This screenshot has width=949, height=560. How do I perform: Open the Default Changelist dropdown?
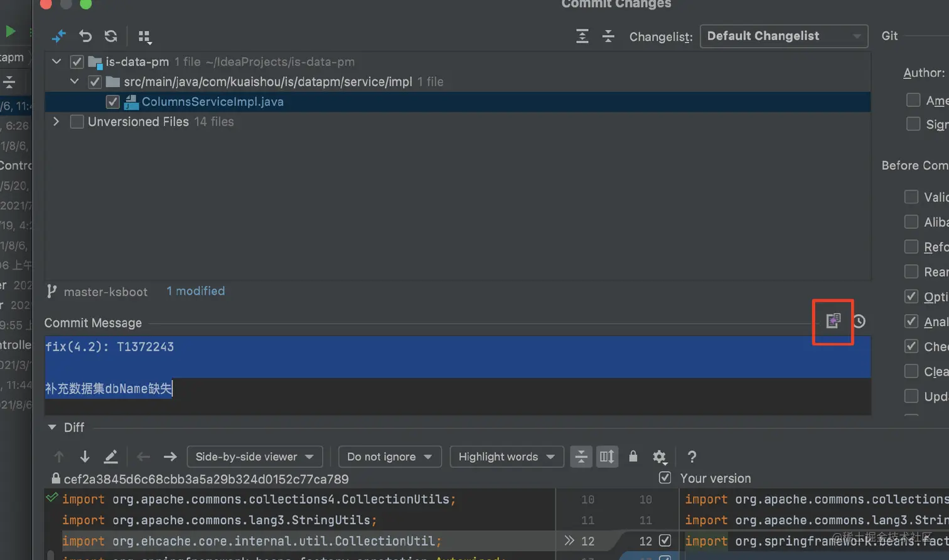click(x=784, y=36)
